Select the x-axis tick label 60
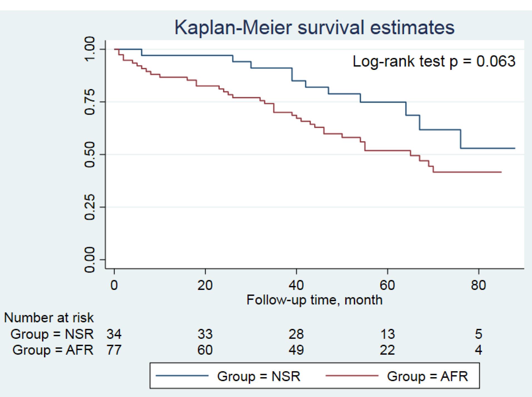The image size is (532, 397). click(x=387, y=285)
